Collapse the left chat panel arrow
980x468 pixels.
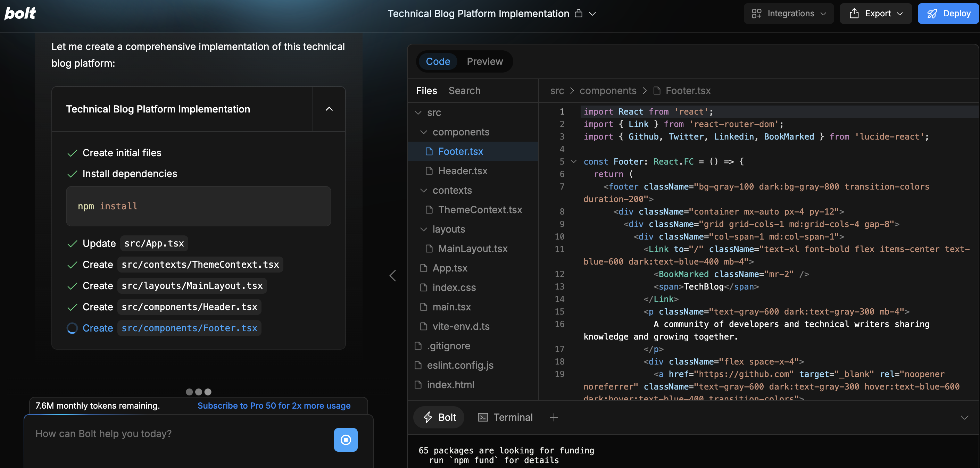click(393, 275)
